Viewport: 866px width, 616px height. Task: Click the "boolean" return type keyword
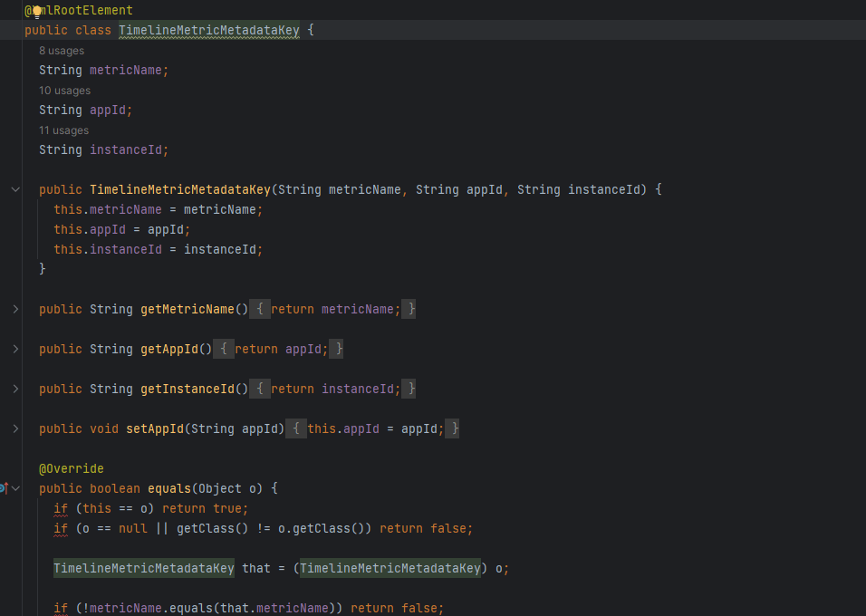(x=115, y=488)
